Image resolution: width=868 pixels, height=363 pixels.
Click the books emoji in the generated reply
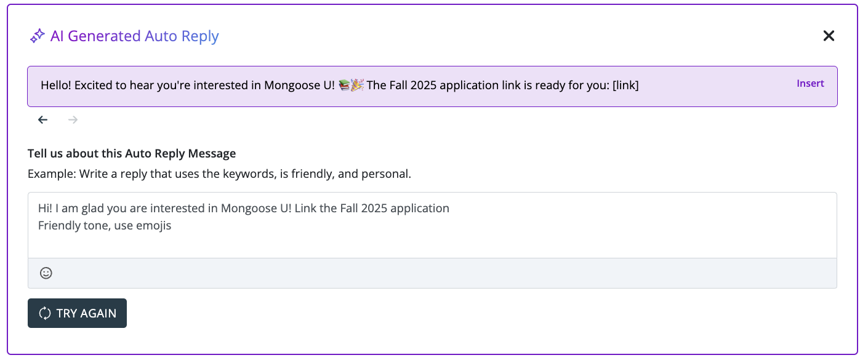[x=344, y=86]
